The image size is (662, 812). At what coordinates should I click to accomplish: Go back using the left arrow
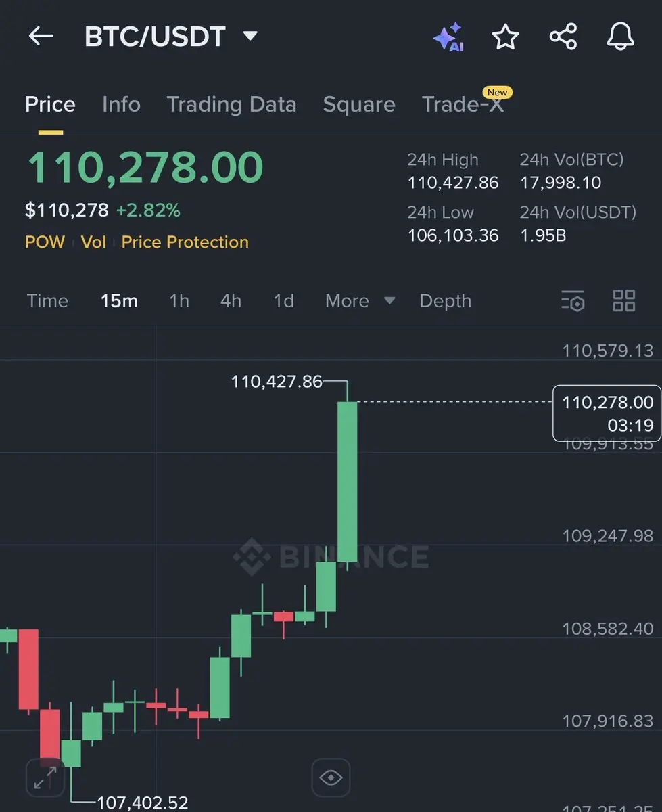coord(41,36)
